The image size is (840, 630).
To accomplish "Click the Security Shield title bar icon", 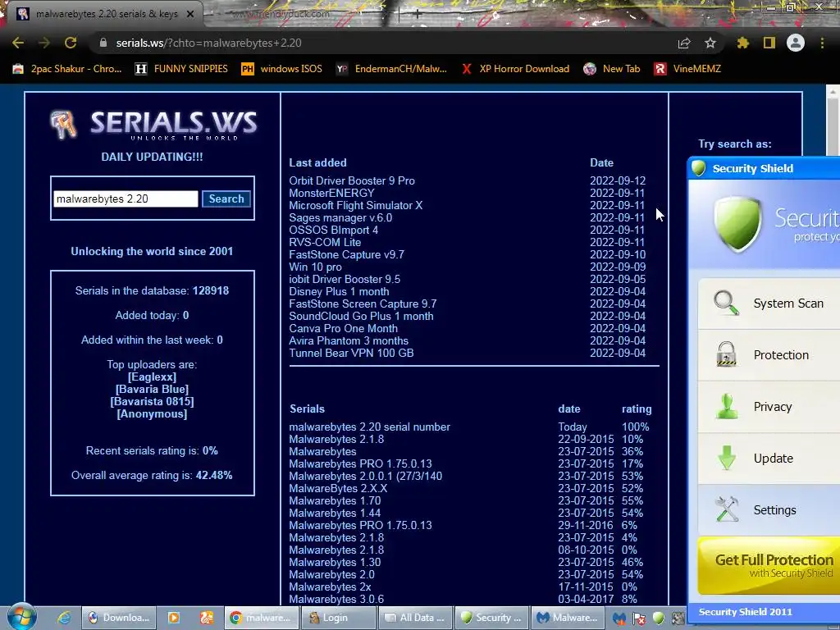I will tap(699, 168).
